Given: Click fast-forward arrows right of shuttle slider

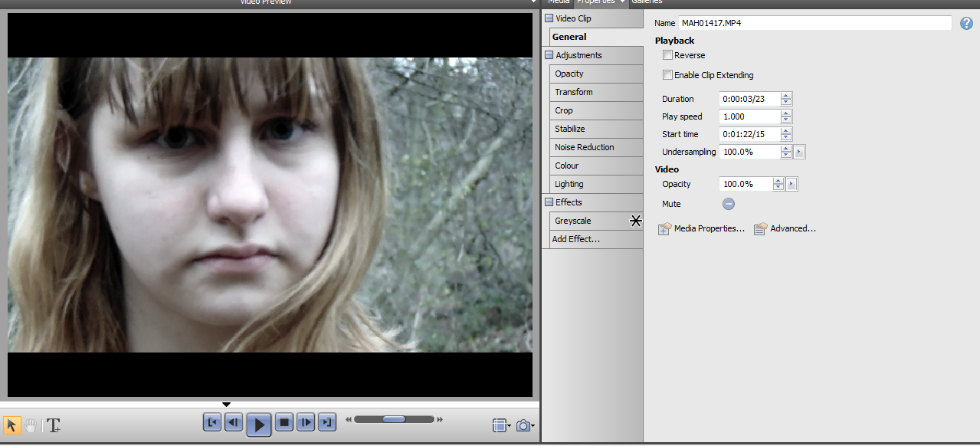Looking at the screenshot, I should [x=440, y=419].
